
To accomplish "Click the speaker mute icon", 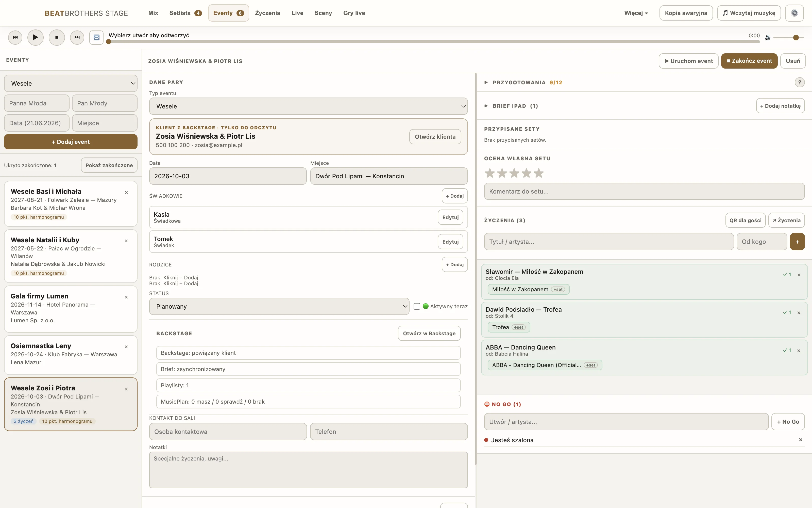I will pos(767,38).
